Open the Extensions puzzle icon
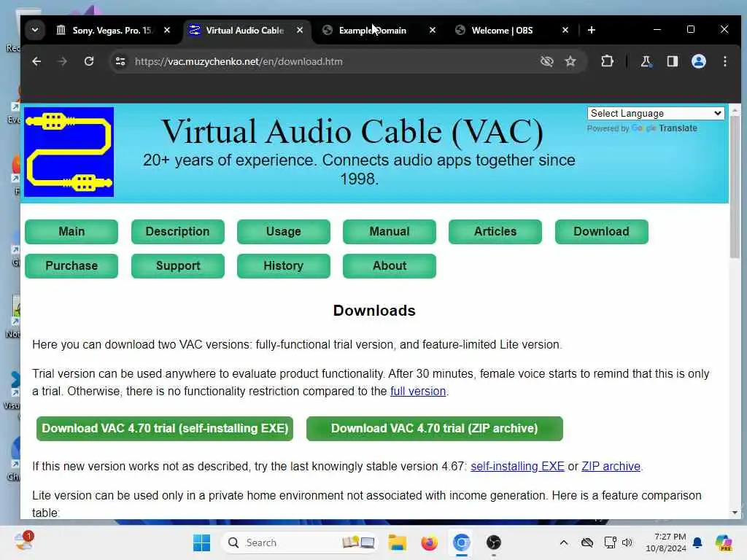The height and width of the screenshot is (560, 747). click(607, 61)
